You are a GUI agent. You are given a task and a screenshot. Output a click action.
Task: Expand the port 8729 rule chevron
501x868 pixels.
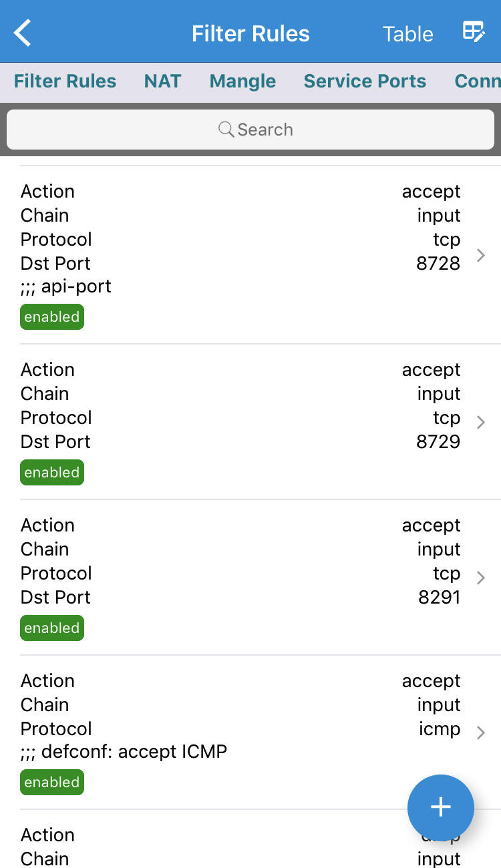(480, 422)
